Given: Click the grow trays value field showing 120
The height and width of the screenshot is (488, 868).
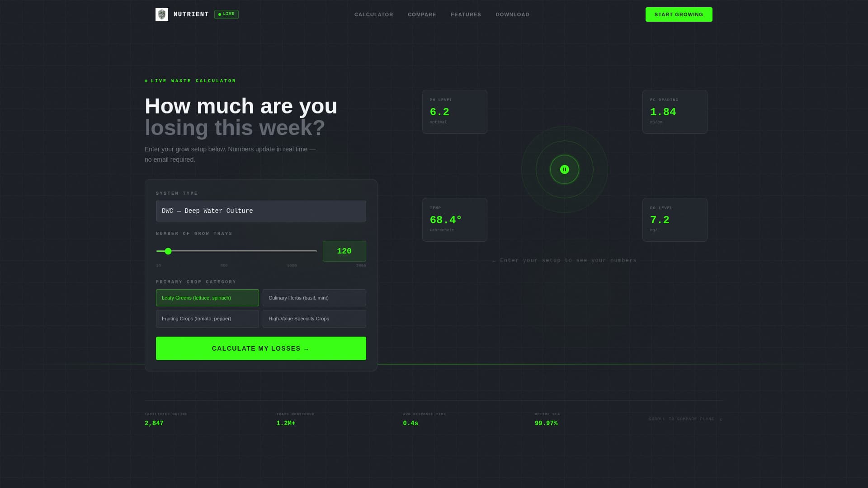Looking at the screenshot, I should 344,251.
